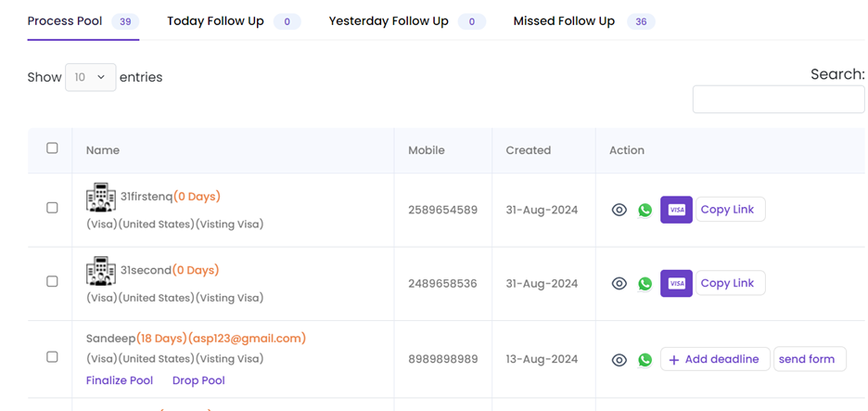The height and width of the screenshot is (411, 868).
Task: View details of 31second via eye icon
Action: (x=619, y=284)
